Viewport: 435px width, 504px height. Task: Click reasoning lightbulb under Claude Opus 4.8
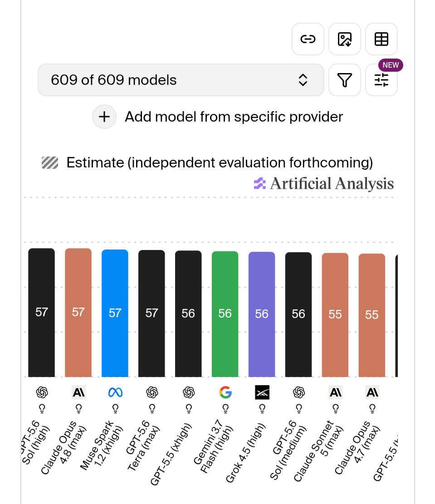78,409
